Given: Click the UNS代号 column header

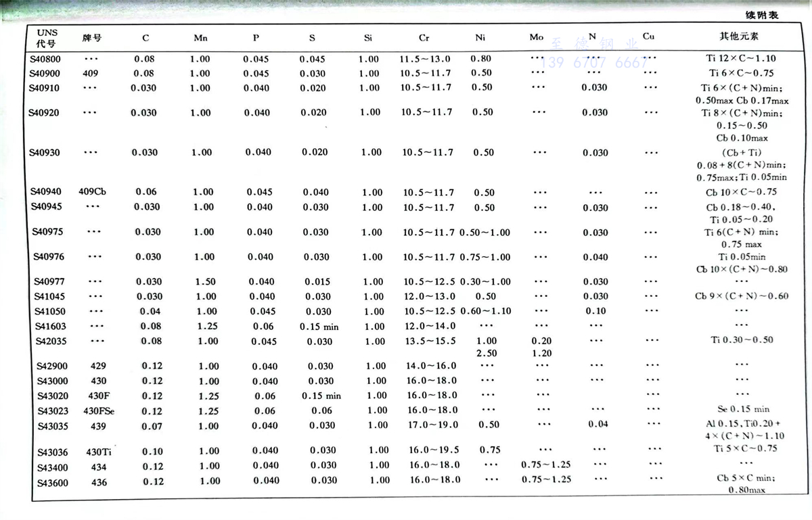Looking at the screenshot, I should 48,38.
